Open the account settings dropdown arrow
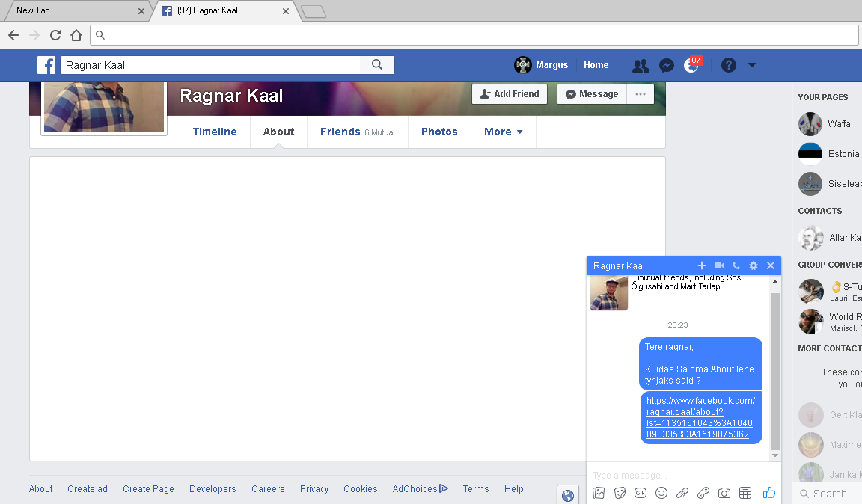The image size is (862, 504). click(x=752, y=65)
